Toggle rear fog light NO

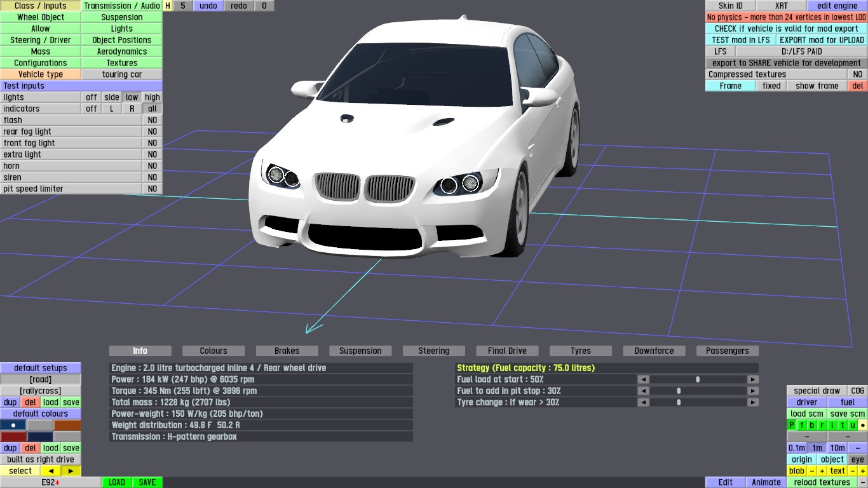(153, 132)
